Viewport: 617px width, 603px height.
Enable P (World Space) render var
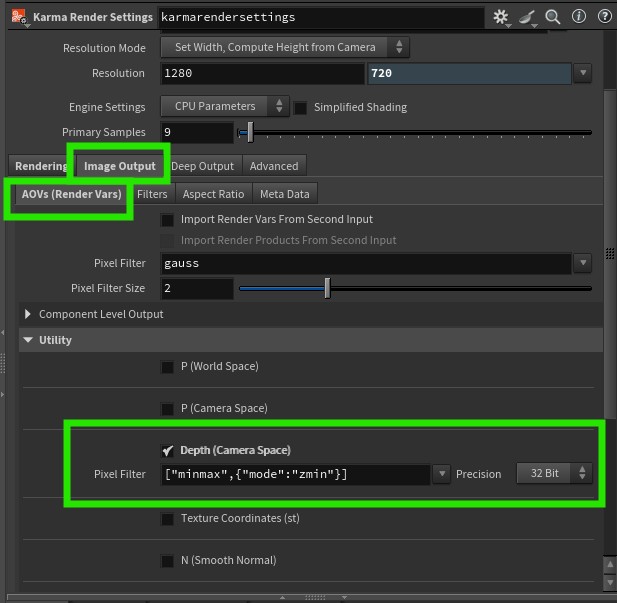pyautogui.click(x=168, y=367)
